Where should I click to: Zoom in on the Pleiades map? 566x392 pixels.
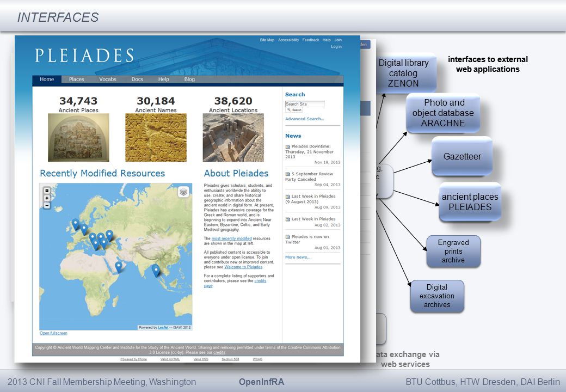pyautogui.click(x=47, y=198)
